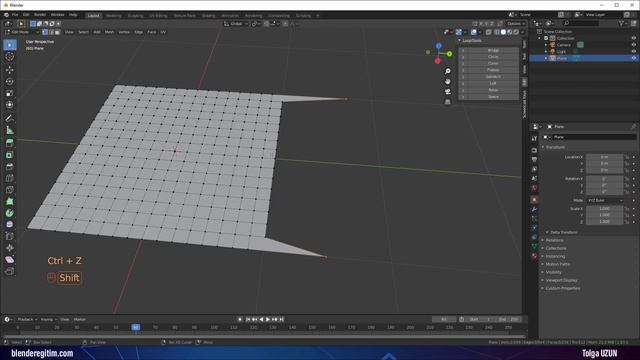Select the Annotate pencil tool
Viewport: 640px width, 360px height.
pyautogui.click(x=9, y=118)
